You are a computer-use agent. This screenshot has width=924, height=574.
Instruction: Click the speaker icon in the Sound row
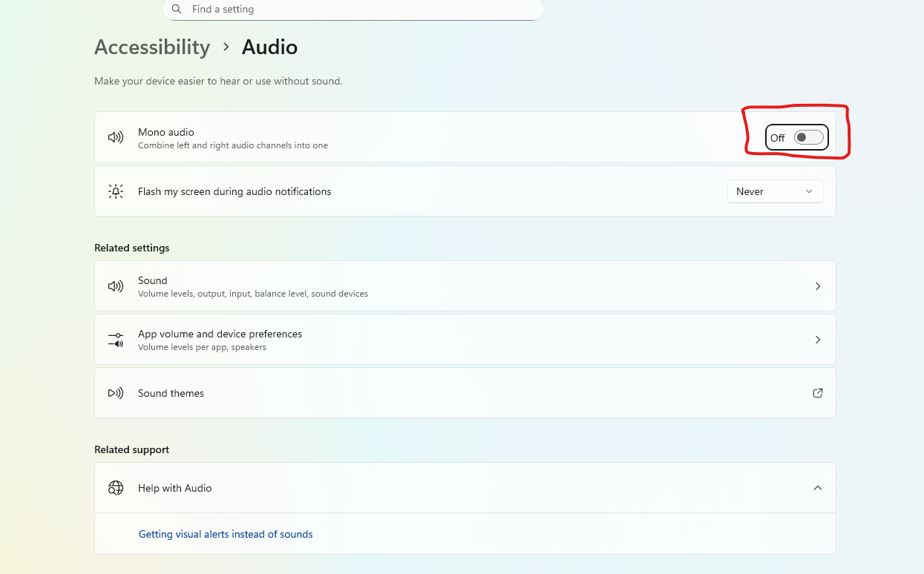[x=116, y=286]
